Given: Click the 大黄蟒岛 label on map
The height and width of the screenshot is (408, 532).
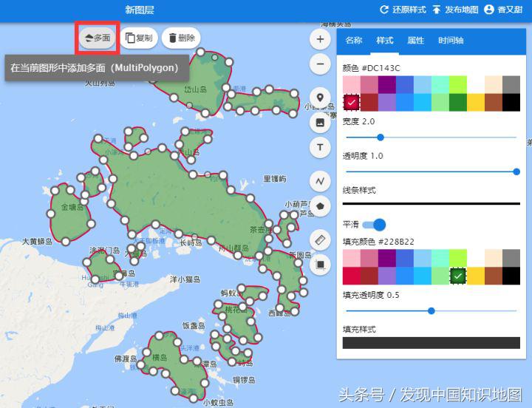Looking at the screenshot, I should click(38, 242).
